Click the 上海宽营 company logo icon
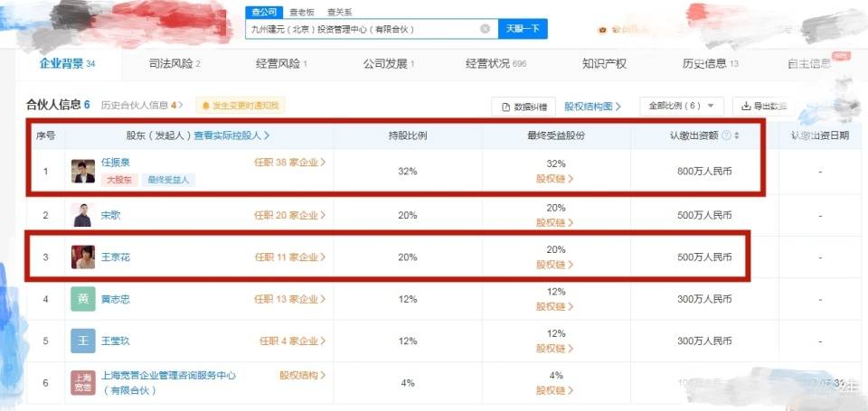868x411 pixels. pos(83,383)
